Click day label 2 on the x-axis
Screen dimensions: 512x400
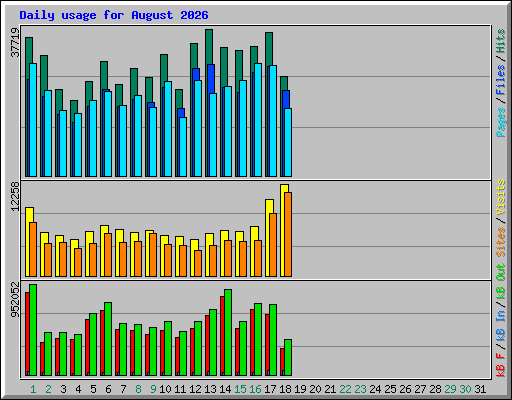48,389
